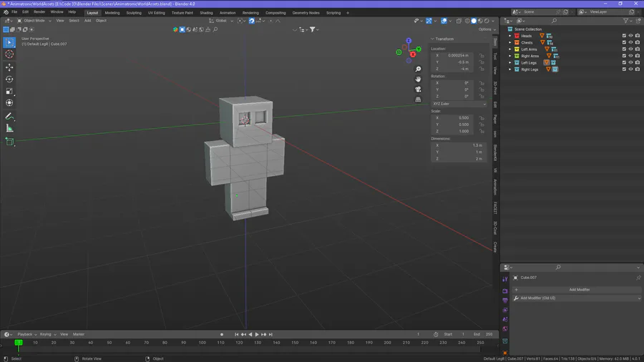
Task: Open the XYZ Euler rotation mode dropdown
Action: coord(459,104)
